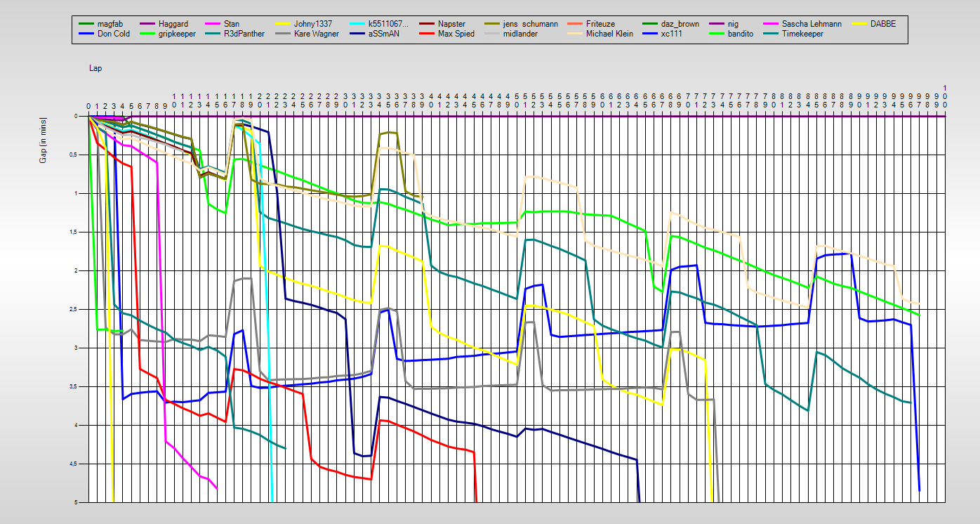Select the nig legend label
This screenshot has width=980, height=524.
tap(733, 24)
